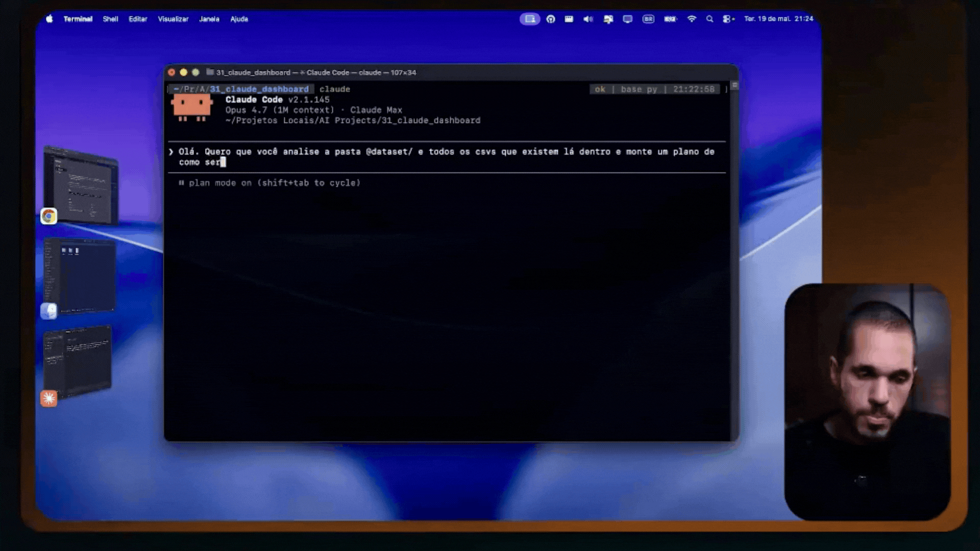The width and height of the screenshot is (980, 551).
Task: Click the folder proxy icon in Terminal title bar
Action: point(210,72)
